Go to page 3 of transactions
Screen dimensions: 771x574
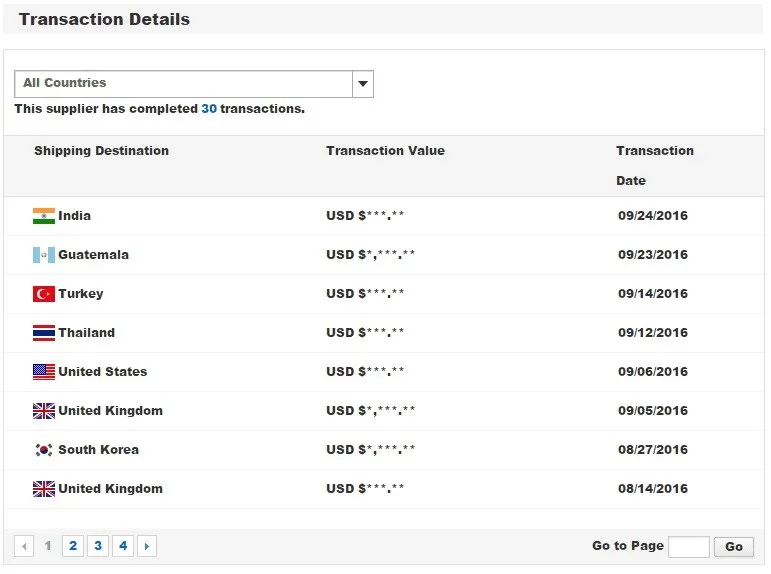[x=98, y=546]
